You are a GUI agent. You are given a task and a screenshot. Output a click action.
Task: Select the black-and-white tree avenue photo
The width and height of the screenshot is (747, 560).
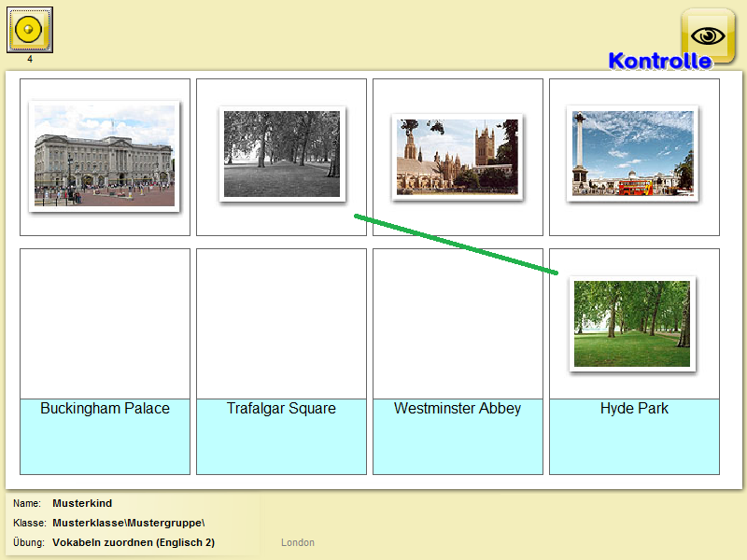click(282, 154)
